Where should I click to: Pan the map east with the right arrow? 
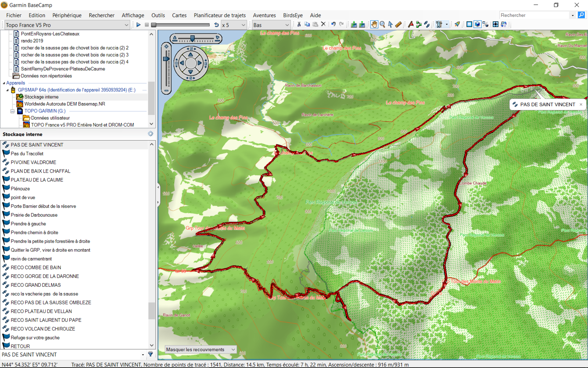pyautogui.click(x=200, y=63)
